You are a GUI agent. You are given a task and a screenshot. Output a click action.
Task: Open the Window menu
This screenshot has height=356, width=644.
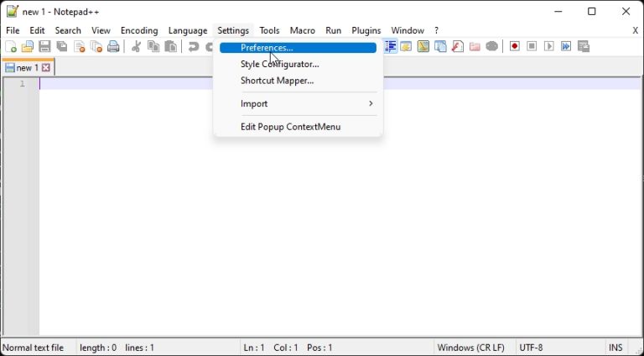click(408, 30)
